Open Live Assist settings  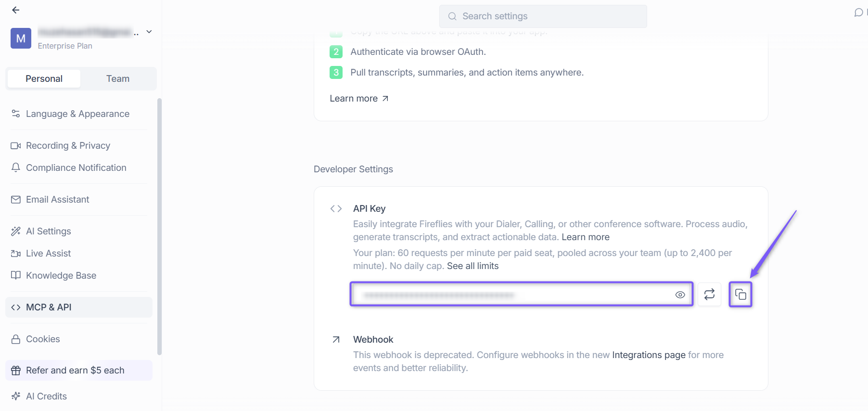click(79, 254)
